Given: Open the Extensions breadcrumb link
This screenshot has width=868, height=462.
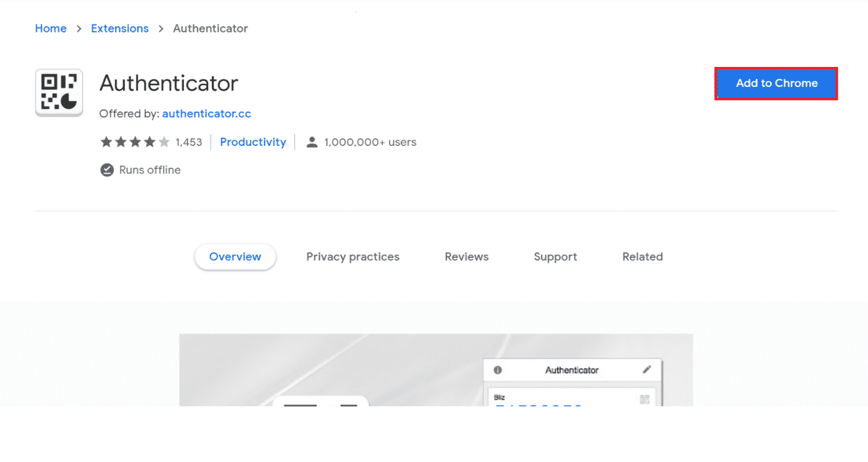Looking at the screenshot, I should (119, 28).
